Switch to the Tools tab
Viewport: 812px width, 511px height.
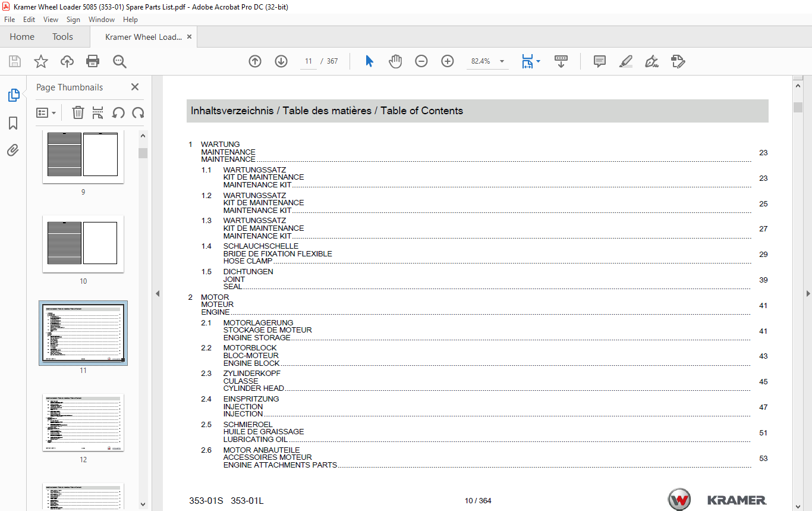point(62,37)
